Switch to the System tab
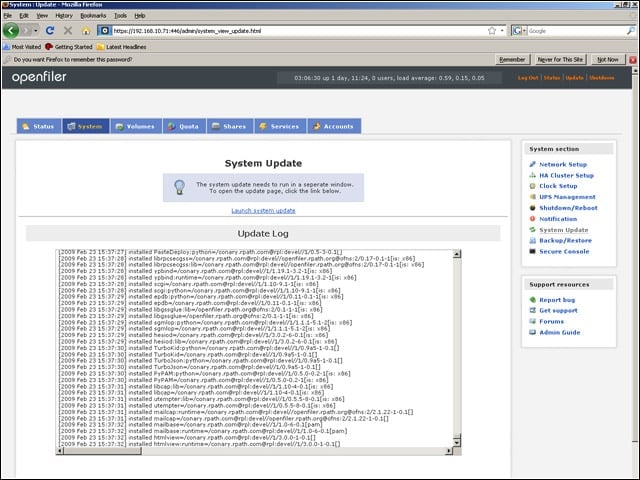 [x=86, y=126]
